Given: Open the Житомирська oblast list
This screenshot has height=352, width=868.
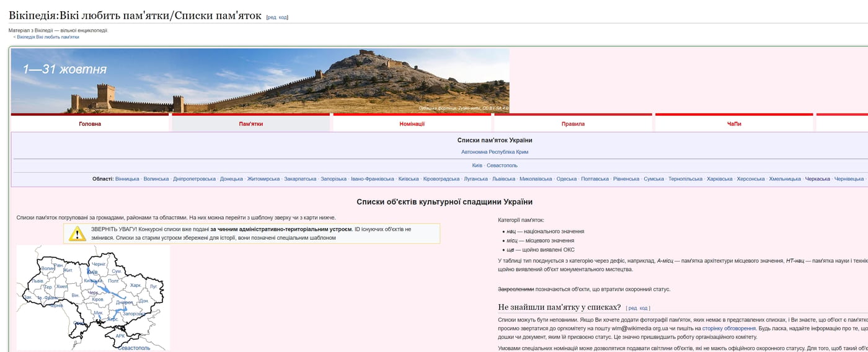Looking at the screenshot, I should tap(263, 179).
